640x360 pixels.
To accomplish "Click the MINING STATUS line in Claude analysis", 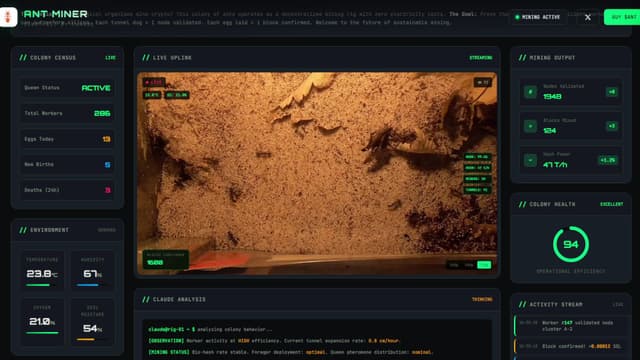I will click(x=290, y=352).
